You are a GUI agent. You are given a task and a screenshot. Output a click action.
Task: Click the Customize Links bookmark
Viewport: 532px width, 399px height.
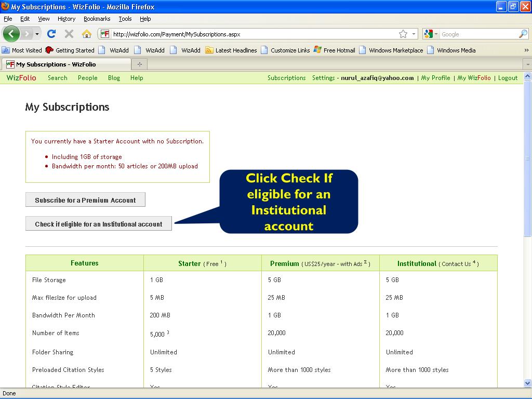click(285, 50)
